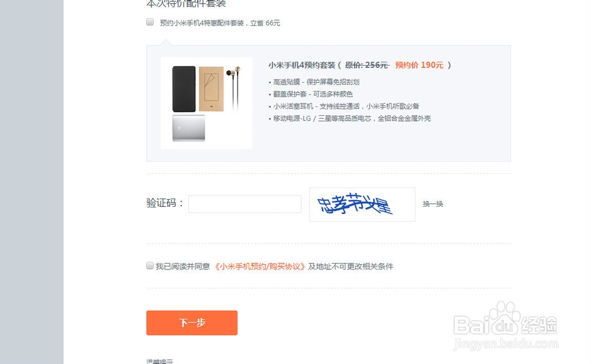Click the 立省 66元 checkbox label text
Screen dimensions: 591x364
[x=265, y=23]
